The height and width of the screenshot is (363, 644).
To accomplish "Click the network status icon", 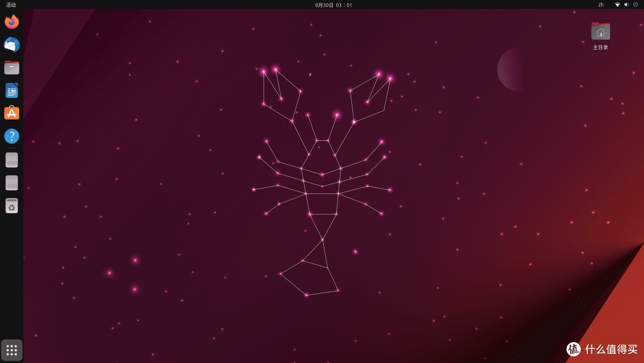I will (x=617, y=5).
